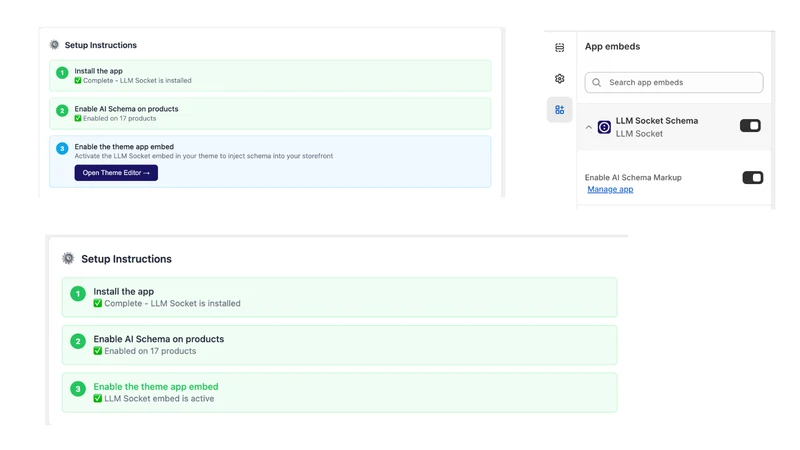Screen dimensions: 800x450
Task: Click the blue step 3 badge in top panel
Action: tap(62, 148)
